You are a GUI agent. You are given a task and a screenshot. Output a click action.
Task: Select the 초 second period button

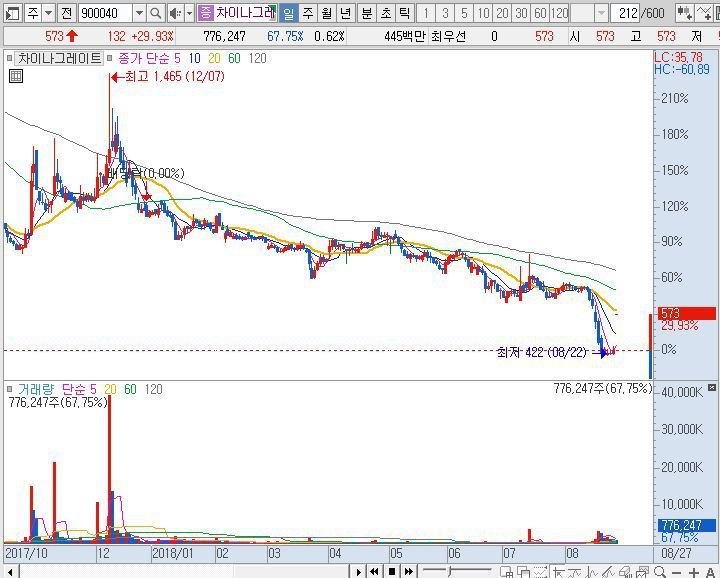coord(386,13)
